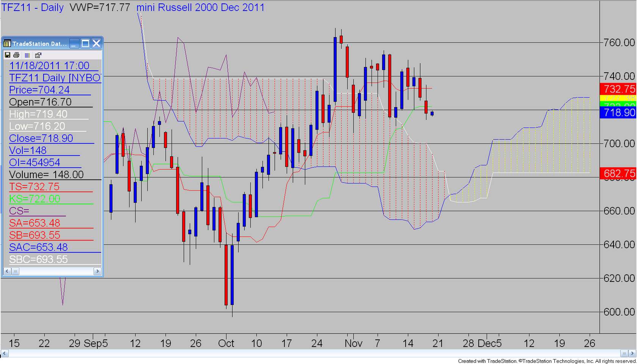637x364 pixels.
Task: Select the date row 11/18/2011 17:00
Action: click(x=53, y=66)
